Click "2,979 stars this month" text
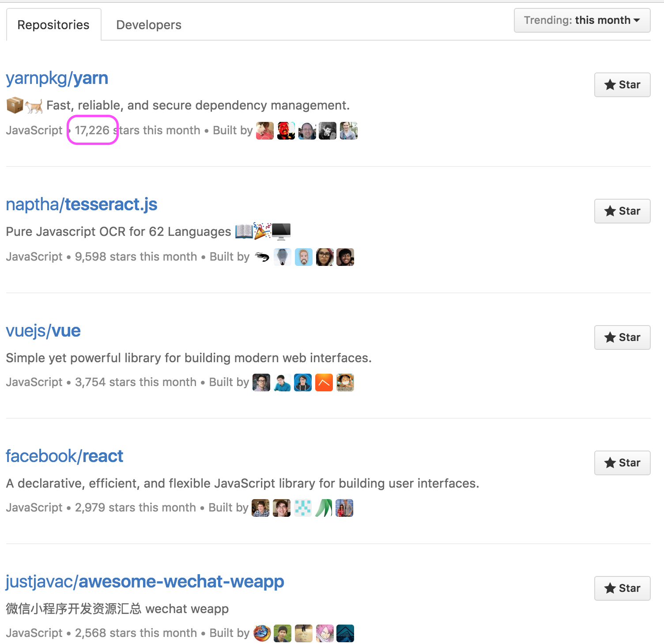The image size is (664, 644). click(136, 508)
